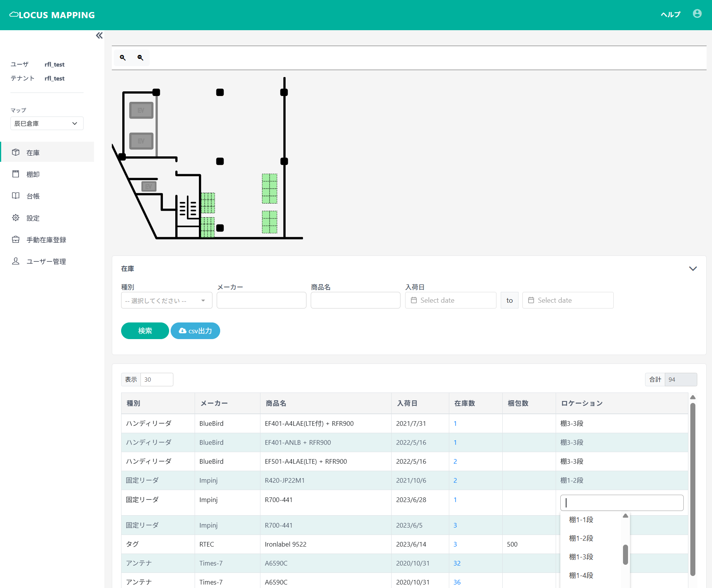Select the lower right green shelf block
This screenshot has width=712, height=588.
point(269,222)
